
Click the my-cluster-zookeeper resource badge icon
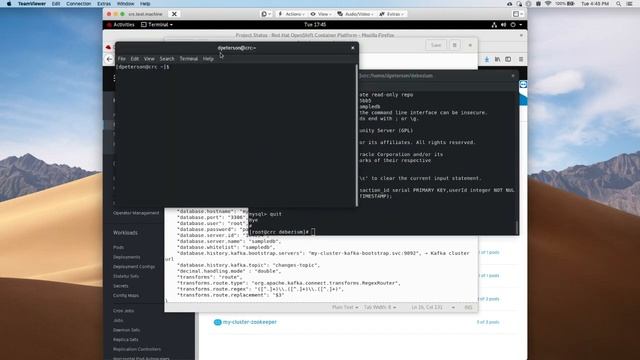coord(218,322)
